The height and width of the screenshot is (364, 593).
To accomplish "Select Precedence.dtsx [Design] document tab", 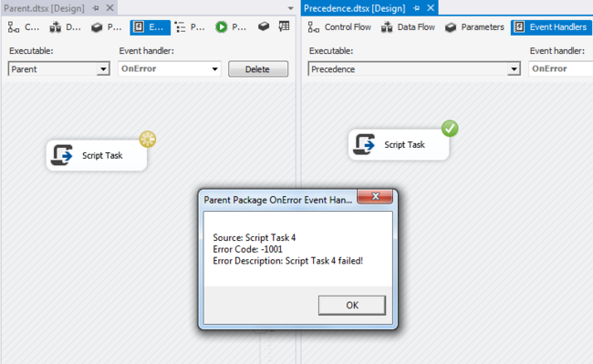I will coord(354,8).
